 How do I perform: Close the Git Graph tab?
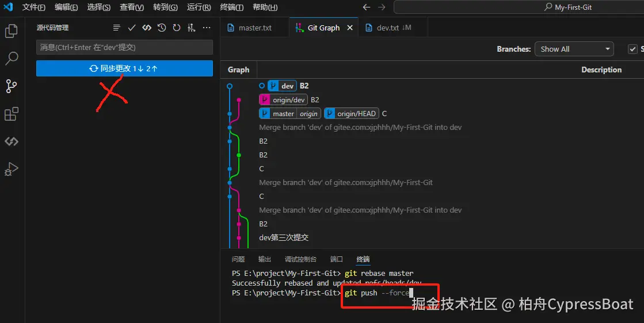(x=350, y=28)
